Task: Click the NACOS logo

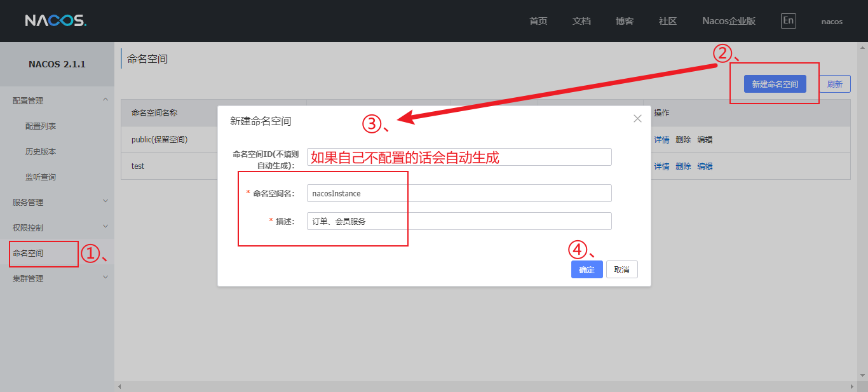Action: [x=56, y=21]
